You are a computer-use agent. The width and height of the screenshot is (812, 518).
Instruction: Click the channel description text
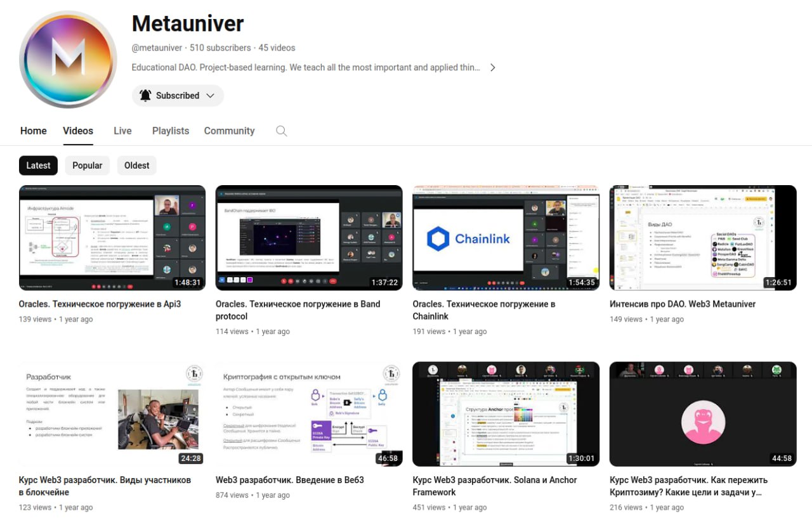point(306,67)
